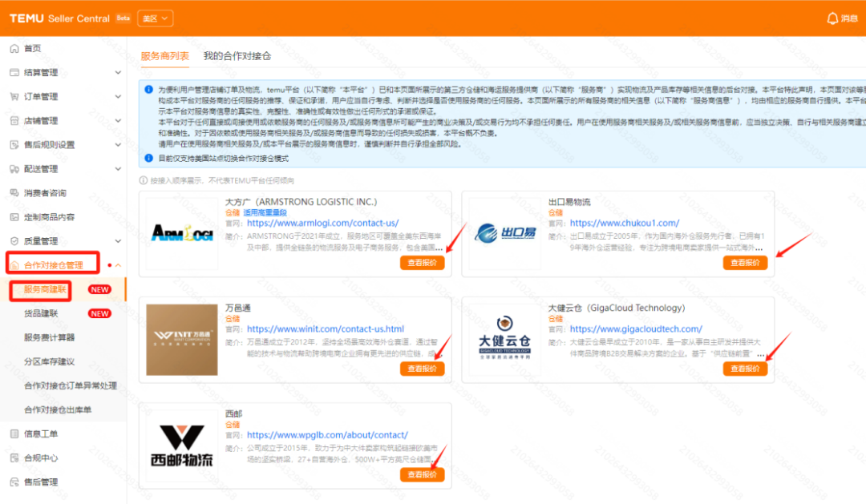
Task: Expand 结算管理 menu chevron
Action: click(118, 72)
